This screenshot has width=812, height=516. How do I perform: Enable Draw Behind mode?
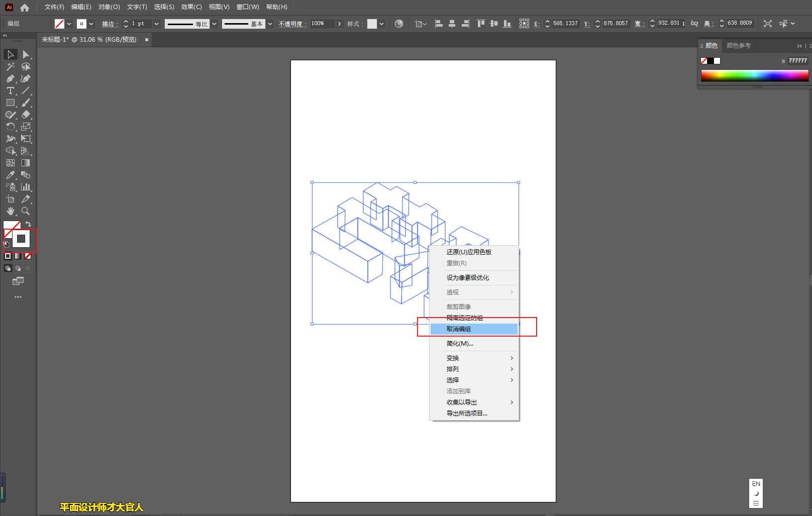tap(18, 268)
